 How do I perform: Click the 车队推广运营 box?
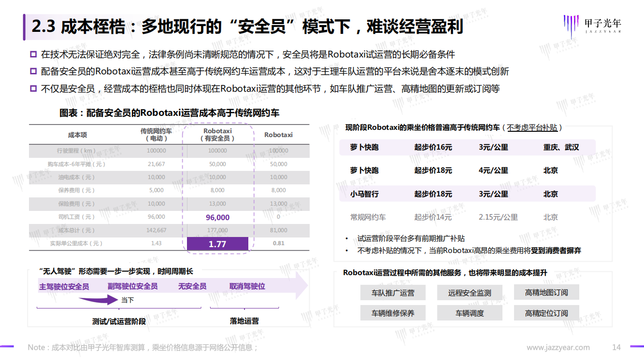(x=393, y=292)
